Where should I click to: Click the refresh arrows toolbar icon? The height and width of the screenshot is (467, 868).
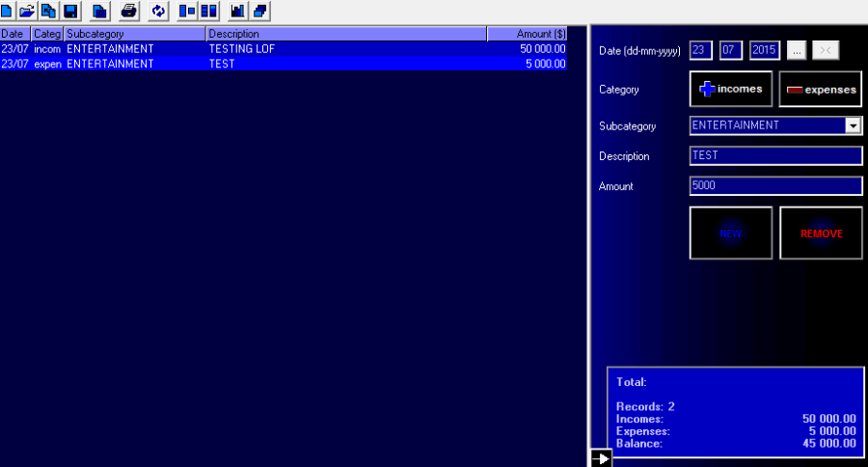click(158, 11)
